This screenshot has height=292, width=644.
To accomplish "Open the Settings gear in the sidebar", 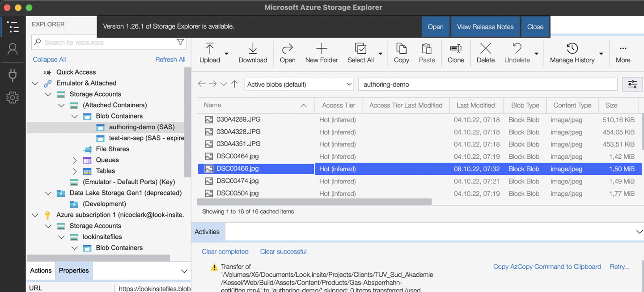I will [x=13, y=97].
